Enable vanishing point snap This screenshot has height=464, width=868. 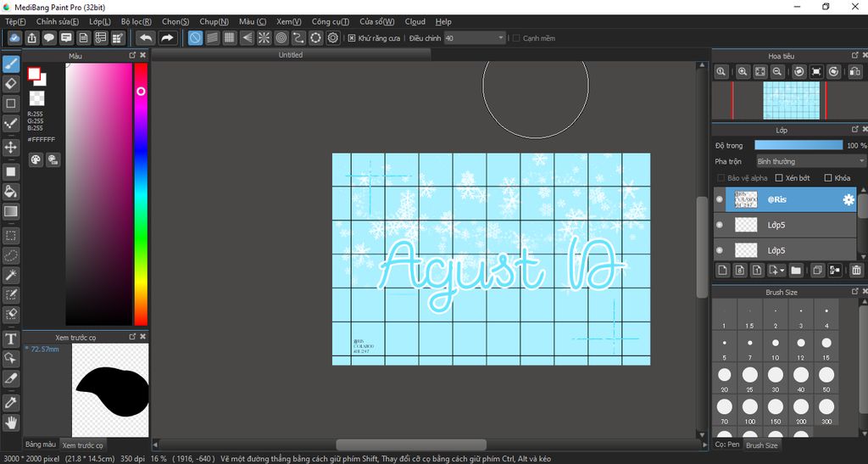(x=247, y=37)
